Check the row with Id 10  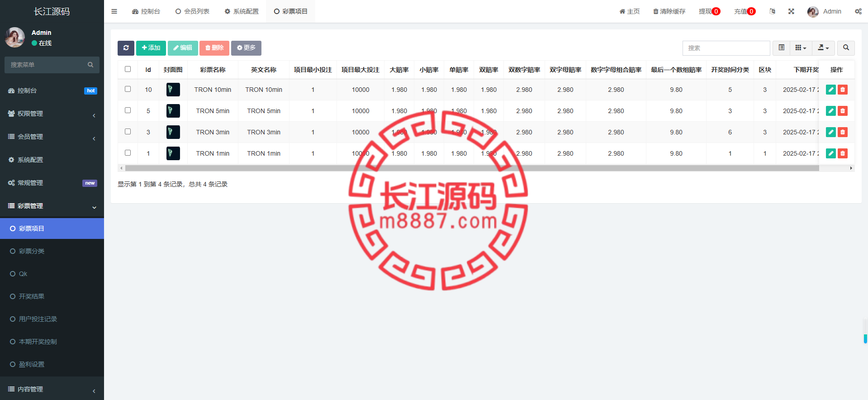pos(128,89)
